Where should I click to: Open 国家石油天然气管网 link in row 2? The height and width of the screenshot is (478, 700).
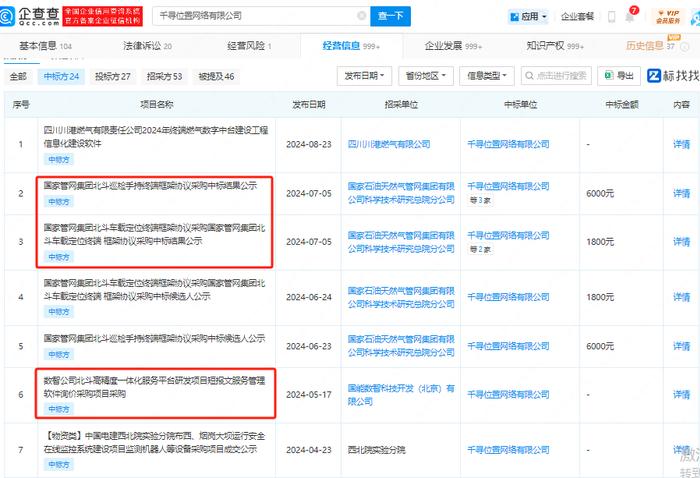click(401, 193)
